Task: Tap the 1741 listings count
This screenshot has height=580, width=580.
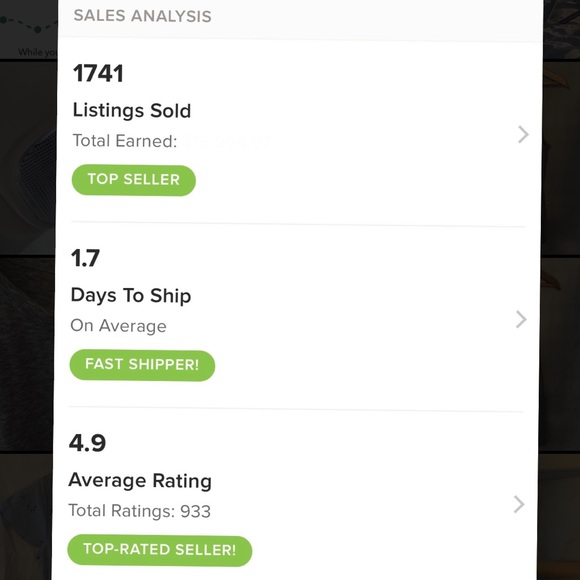Action: click(x=98, y=73)
